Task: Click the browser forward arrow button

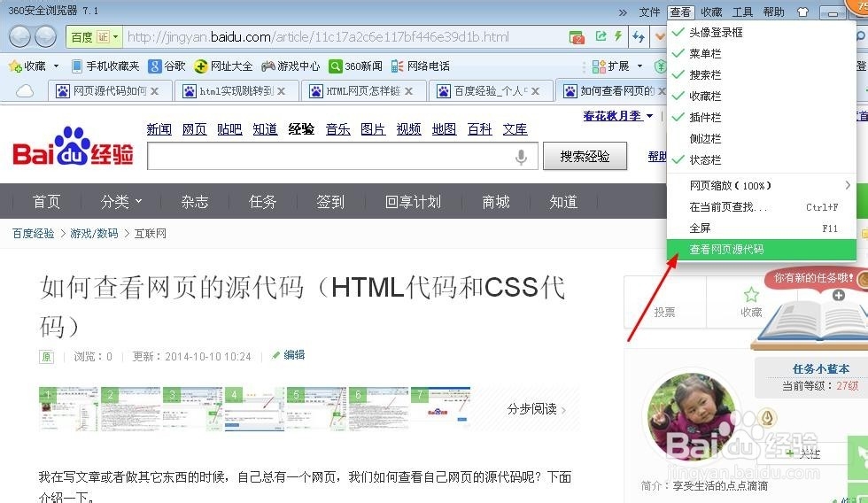Action: [x=45, y=37]
